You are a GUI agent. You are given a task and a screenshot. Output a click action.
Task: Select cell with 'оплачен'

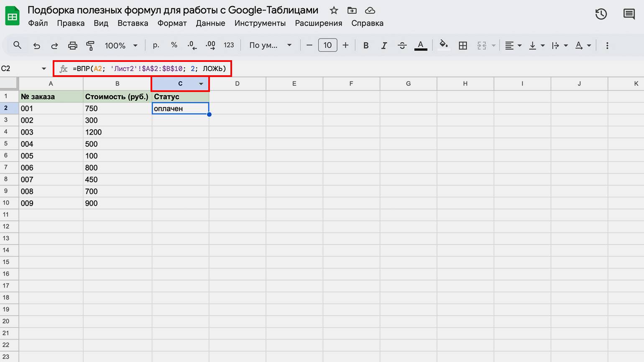(x=180, y=108)
